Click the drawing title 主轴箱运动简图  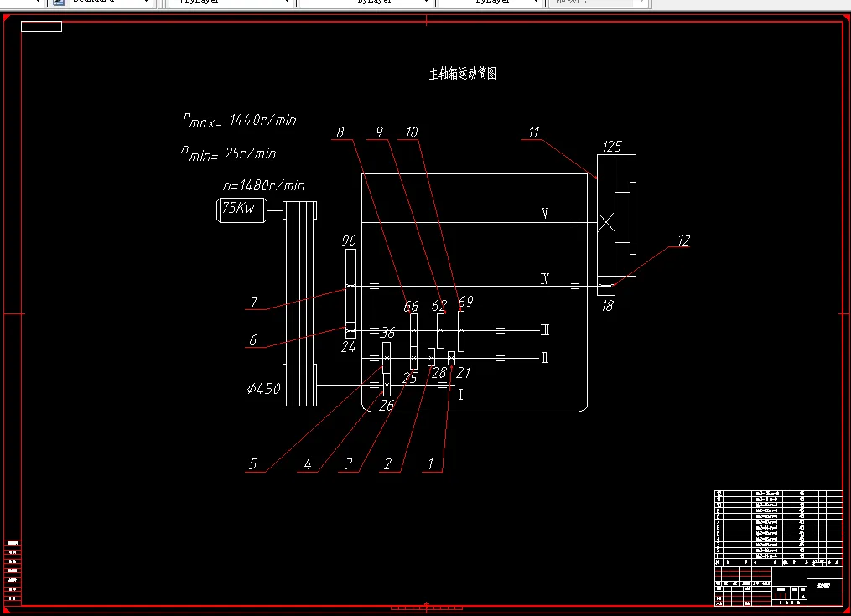click(x=463, y=74)
